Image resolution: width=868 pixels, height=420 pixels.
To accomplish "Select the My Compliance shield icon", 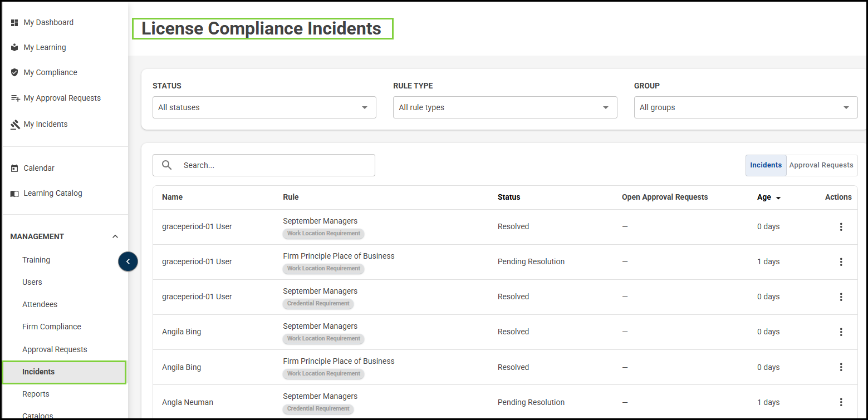I will pos(14,73).
